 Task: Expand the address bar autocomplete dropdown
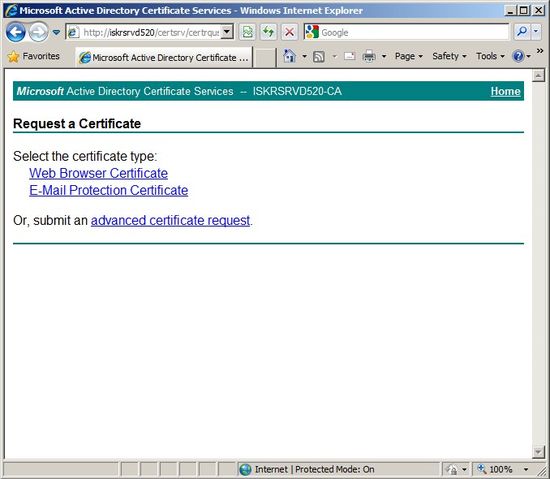click(227, 33)
